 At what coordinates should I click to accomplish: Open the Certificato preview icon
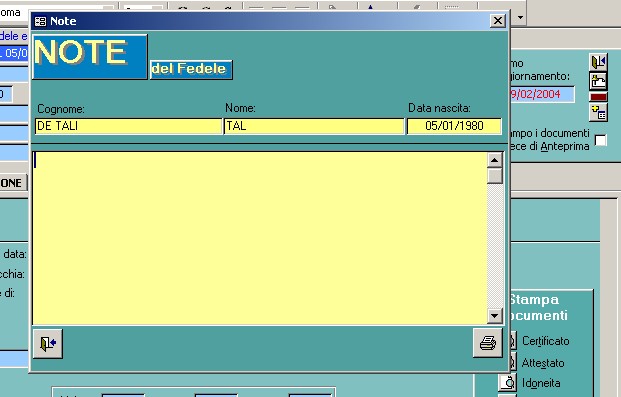pos(512,340)
